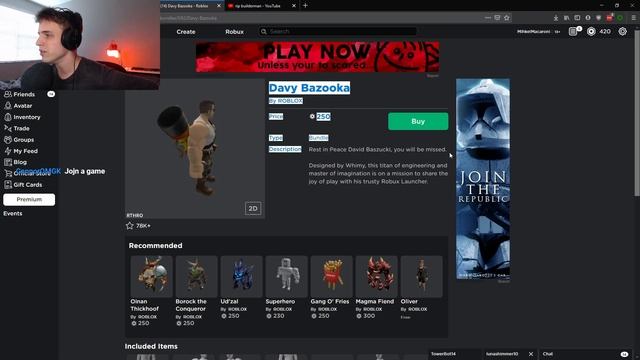Open the Oliver recommended item
The width and height of the screenshot is (640, 360).
pyautogui.click(x=421, y=287)
